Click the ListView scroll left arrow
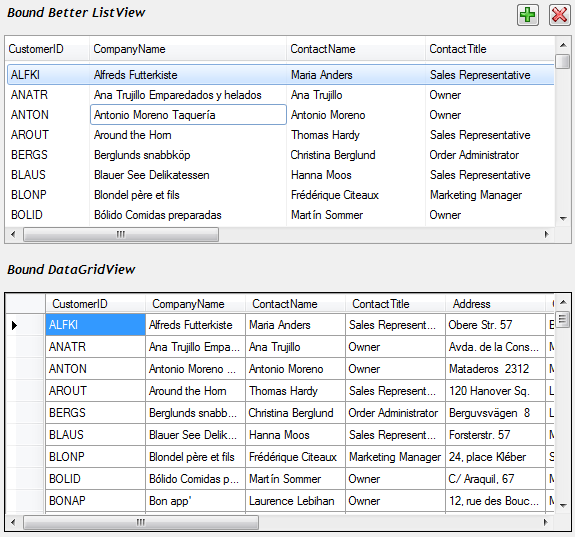This screenshot has width=575, height=537. tap(14, 234)
